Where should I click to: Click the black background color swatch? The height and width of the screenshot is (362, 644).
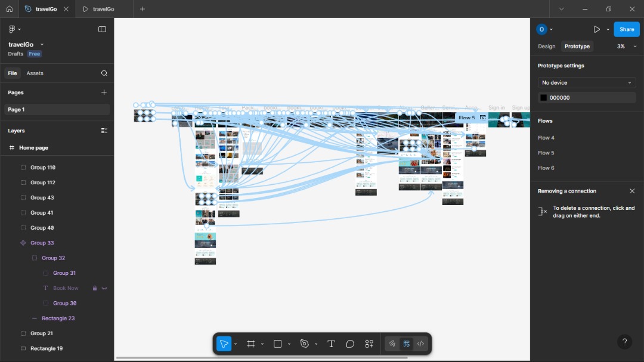543,98
